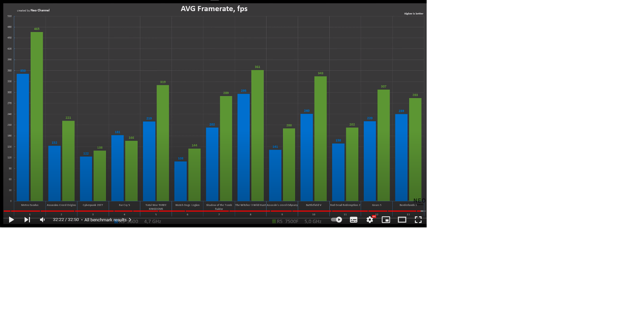
Task: Click the 181 value for Far Cry 5
Action: tap(117, 132)
